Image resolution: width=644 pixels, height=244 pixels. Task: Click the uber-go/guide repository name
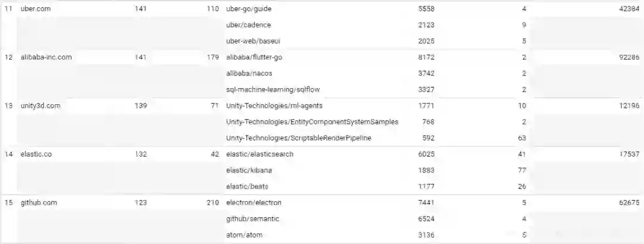point(249,9)
